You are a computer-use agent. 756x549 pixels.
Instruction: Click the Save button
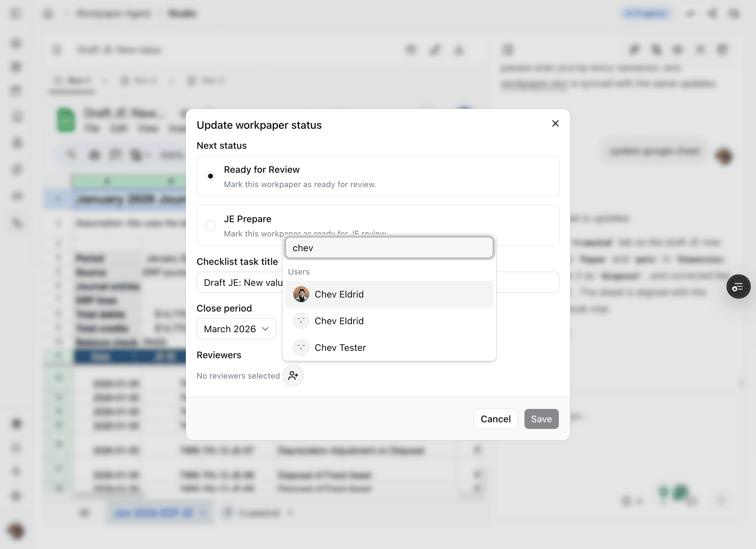(541, 419)
